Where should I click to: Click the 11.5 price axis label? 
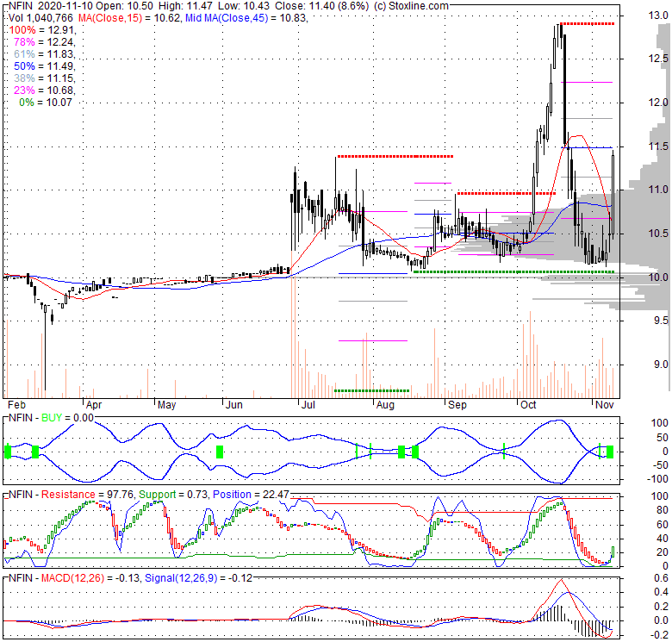point(658,146)
